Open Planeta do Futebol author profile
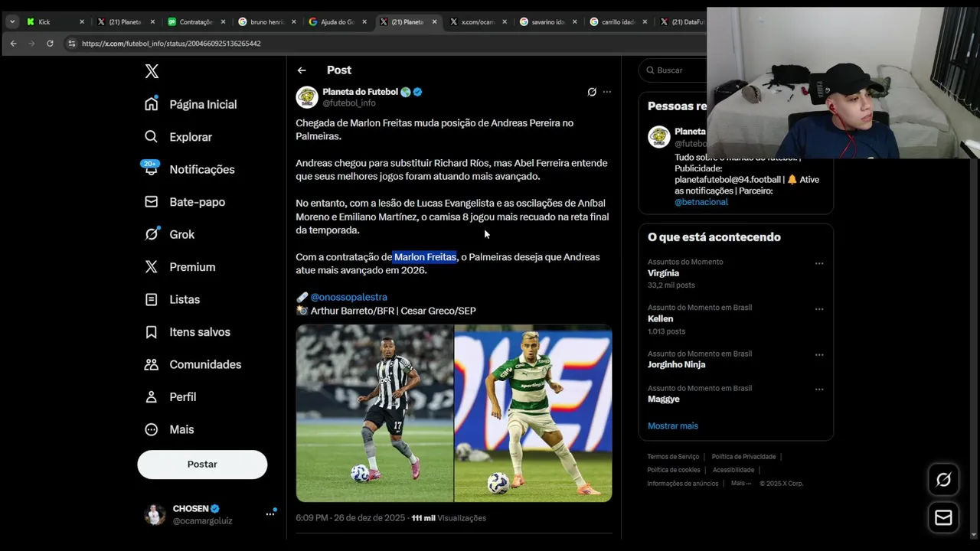 tap(360, 92)
